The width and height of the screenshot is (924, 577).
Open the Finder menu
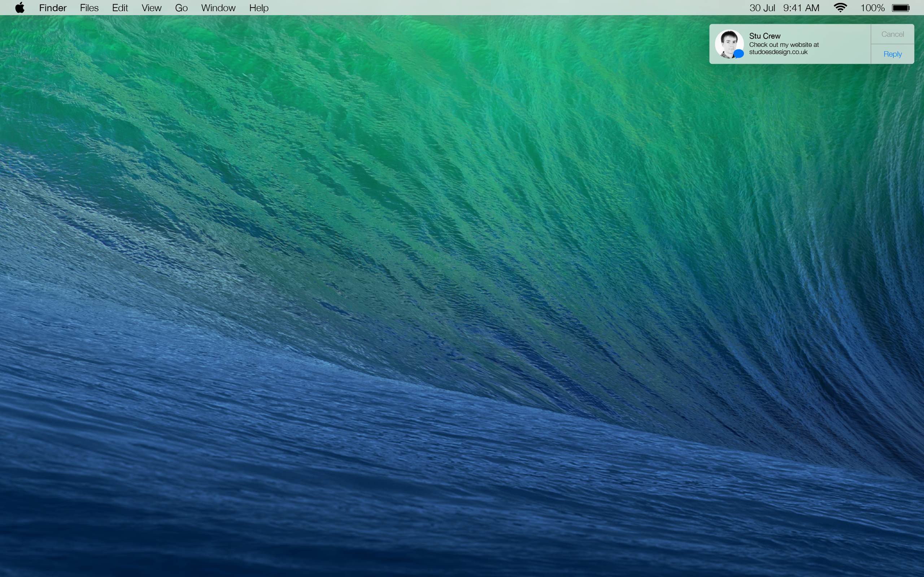click(x=53, y=8)
